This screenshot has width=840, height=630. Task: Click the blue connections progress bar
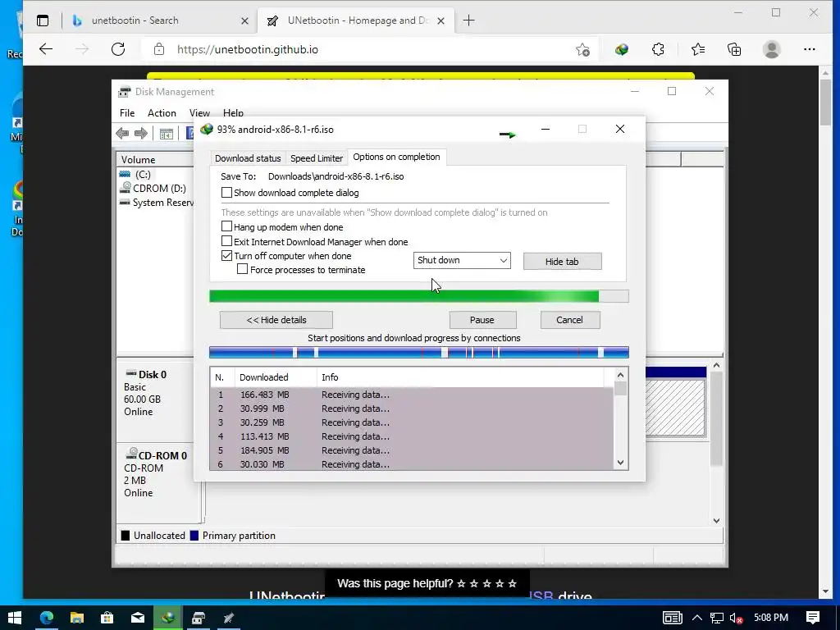pyautogui.click(x=419, y=352)
